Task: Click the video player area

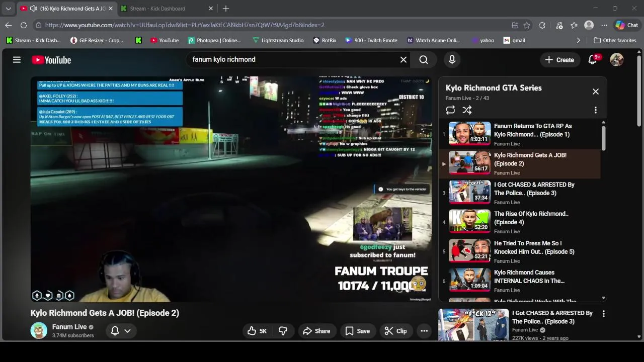Action: click(231, 189)
